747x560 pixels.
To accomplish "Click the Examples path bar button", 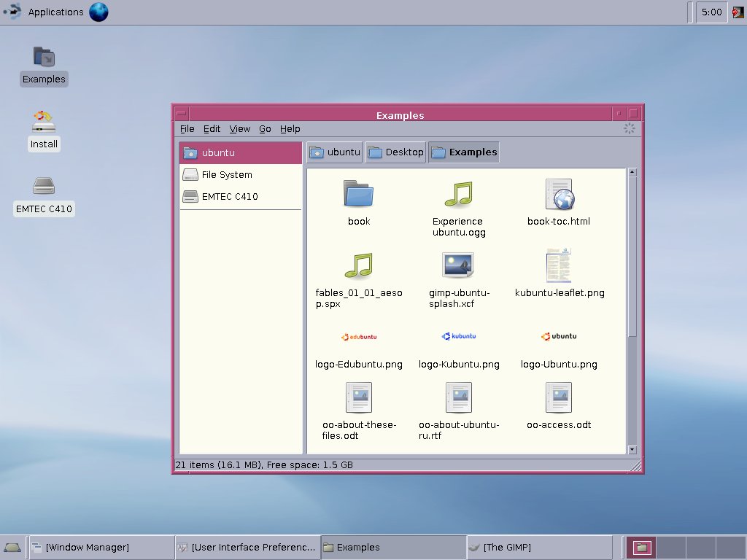I will pyautogui.click(x=464, y=152).
